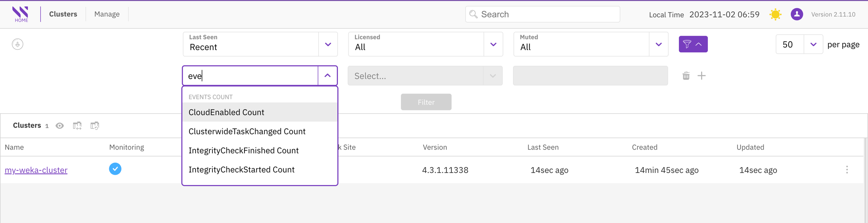
Task: Change the per page count dropdown
Action: [x=813, y=44]
